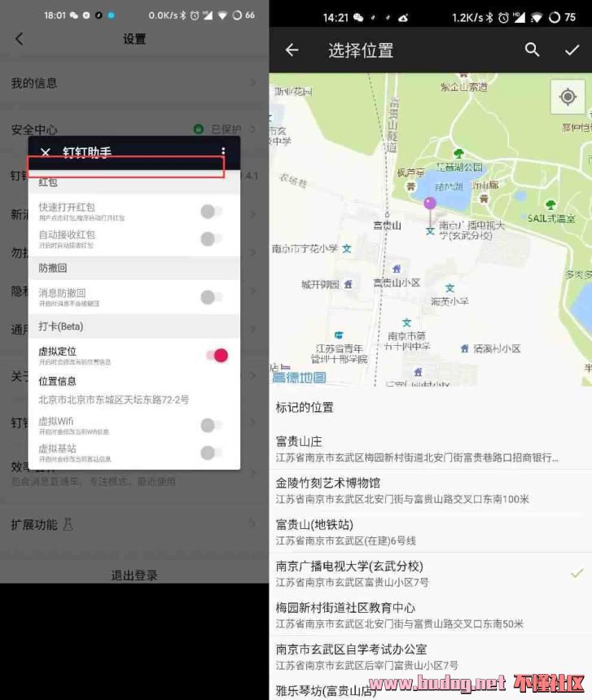The height and width of the screenshot is (700, 592).
Task: Tap 退出登录 button
Action: coord(134,575)
